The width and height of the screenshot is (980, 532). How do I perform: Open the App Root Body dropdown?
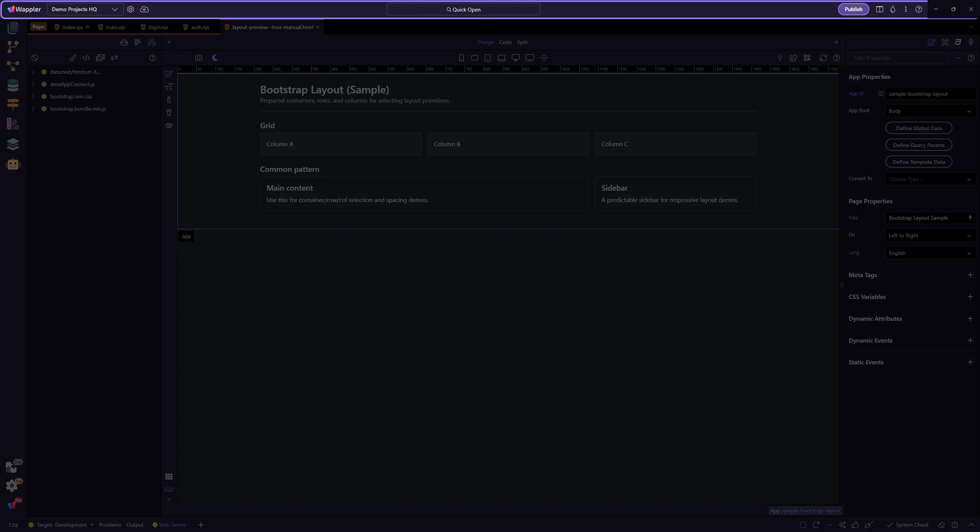coord(930,111)
